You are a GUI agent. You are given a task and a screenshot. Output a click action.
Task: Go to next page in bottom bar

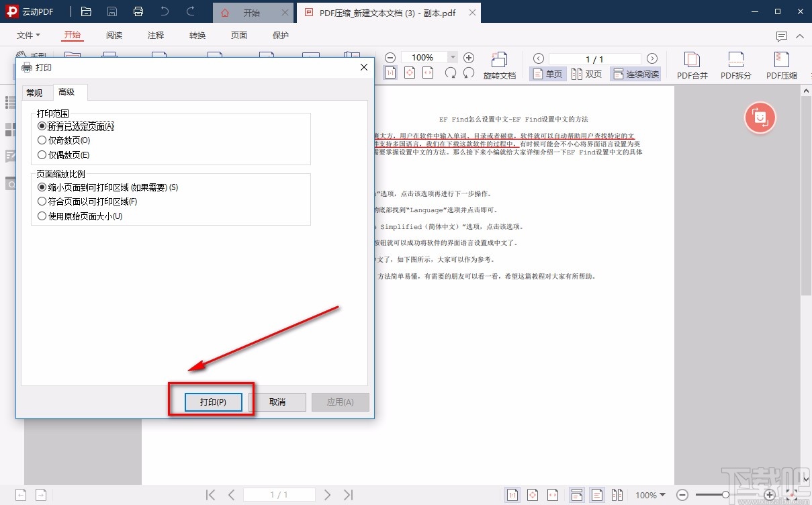[x=327, y=495]
